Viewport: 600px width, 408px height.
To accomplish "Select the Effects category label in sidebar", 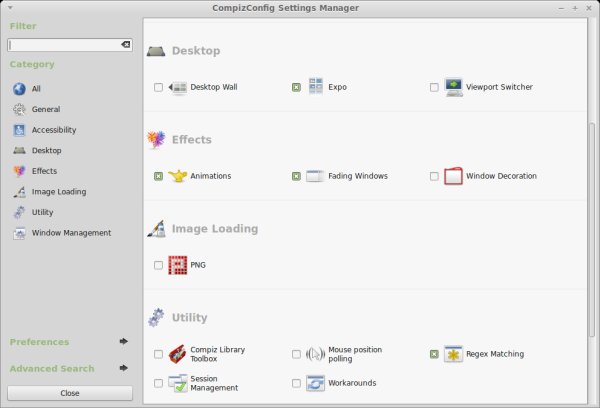I will tap(44, 171).
